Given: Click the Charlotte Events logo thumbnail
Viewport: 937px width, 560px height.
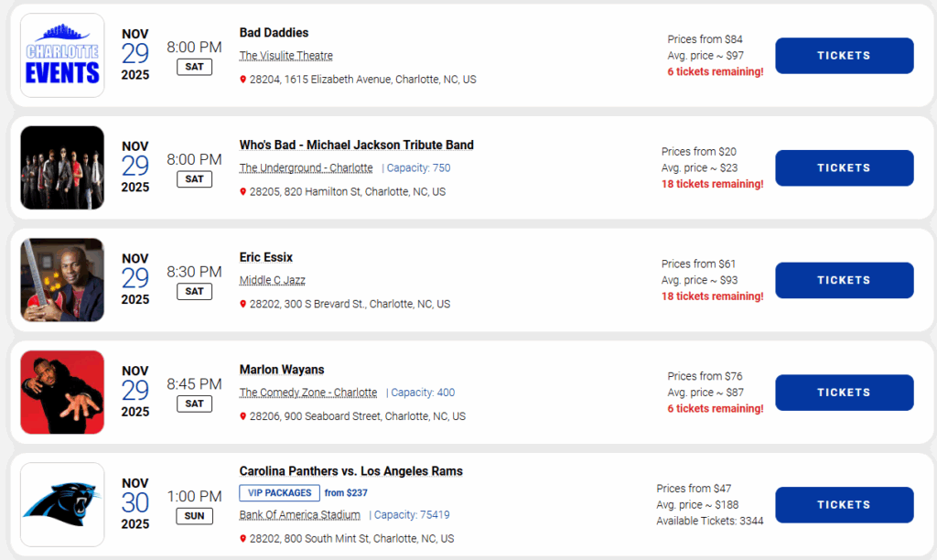Looking at the screenshot, I should (62, 55).
